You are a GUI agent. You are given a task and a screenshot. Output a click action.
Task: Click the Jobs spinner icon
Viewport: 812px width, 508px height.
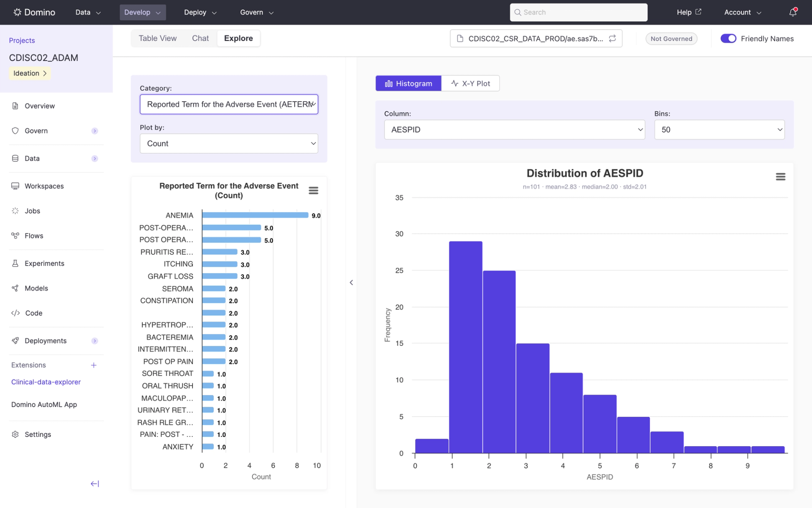[x=15, y=211]
